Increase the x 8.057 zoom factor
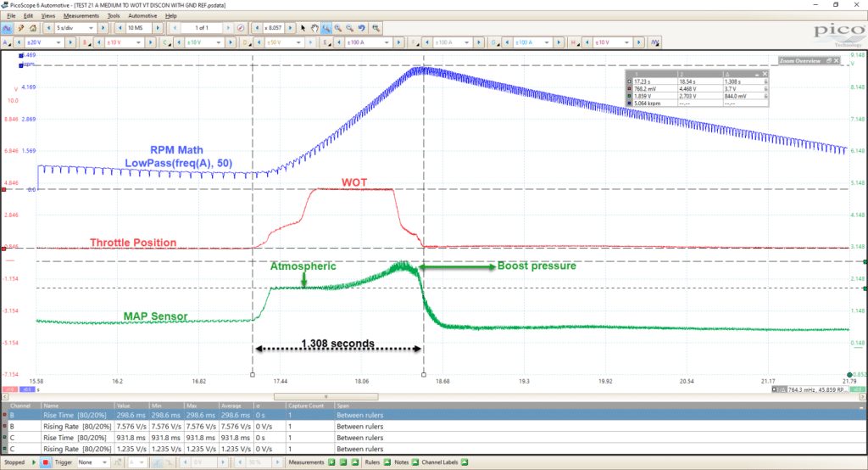This screenshot has height=470, width=868. (x=290, y=28)
